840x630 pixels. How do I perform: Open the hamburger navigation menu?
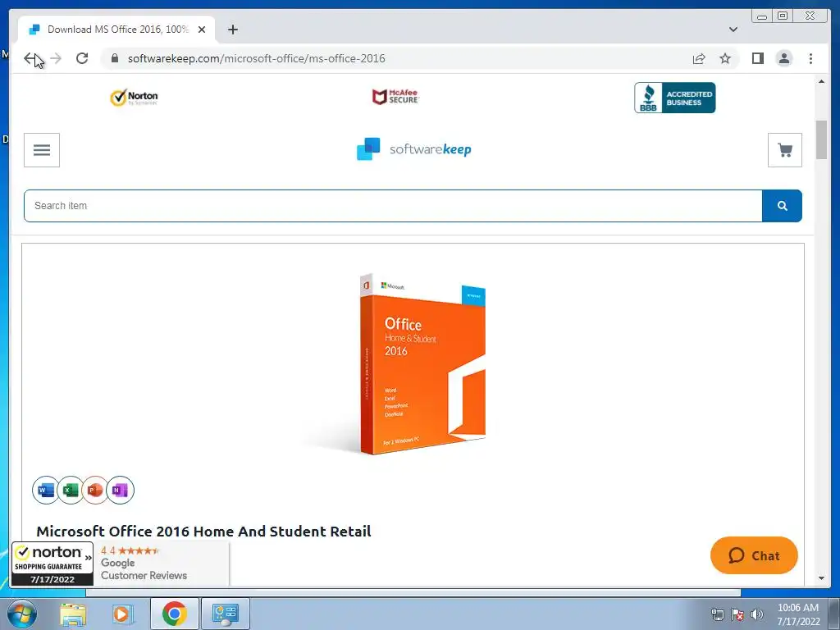point(42,150)
